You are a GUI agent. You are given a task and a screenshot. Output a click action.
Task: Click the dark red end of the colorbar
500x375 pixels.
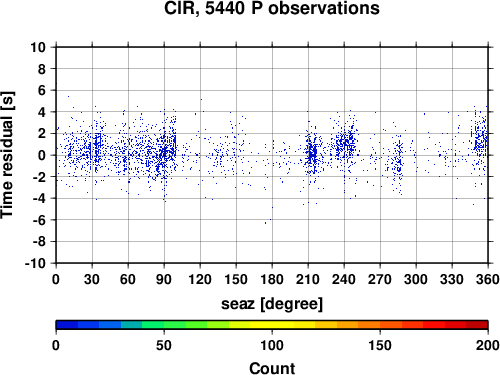[477, 325]
